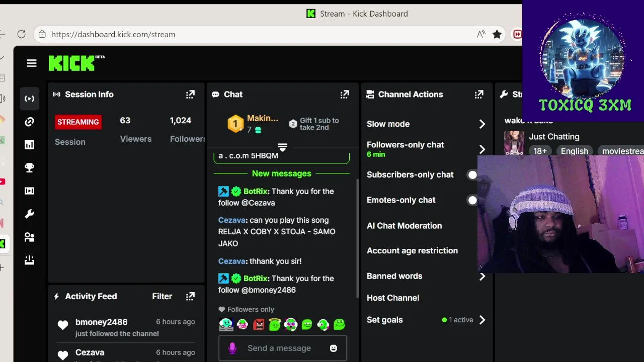Open the moderators person sidebar icon
Viewport: 644px width, 362px height.
click(30, 237)
